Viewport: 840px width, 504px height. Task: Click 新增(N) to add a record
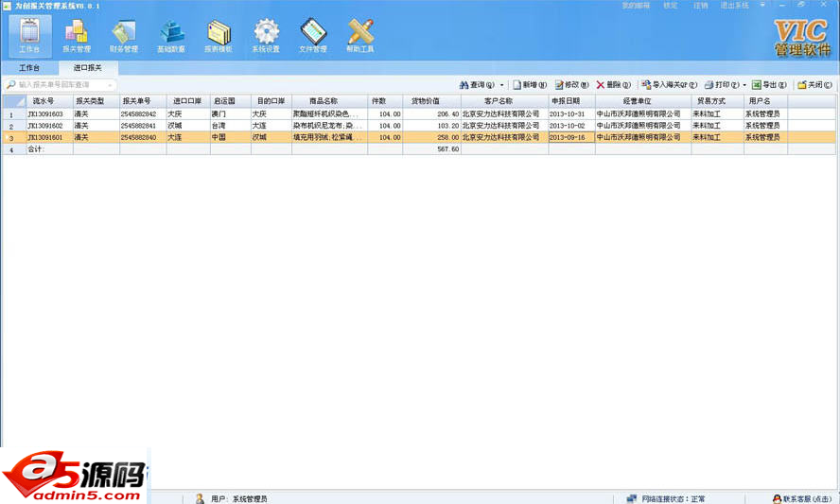click(530, 84)
